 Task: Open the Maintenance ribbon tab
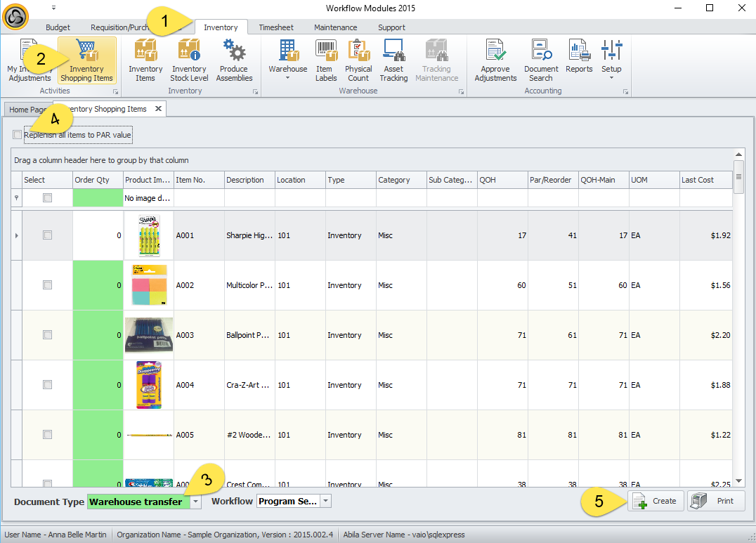tap(335, 27)
